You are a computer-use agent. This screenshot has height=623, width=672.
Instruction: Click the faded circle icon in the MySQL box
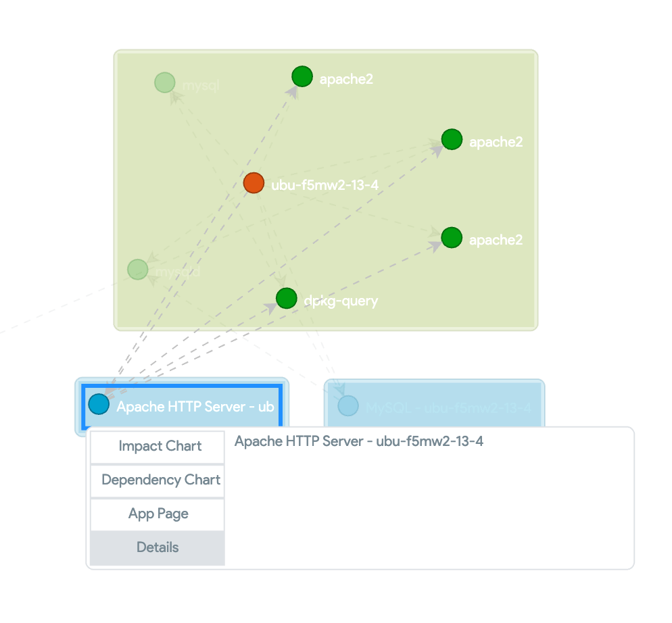click(349, 405)
